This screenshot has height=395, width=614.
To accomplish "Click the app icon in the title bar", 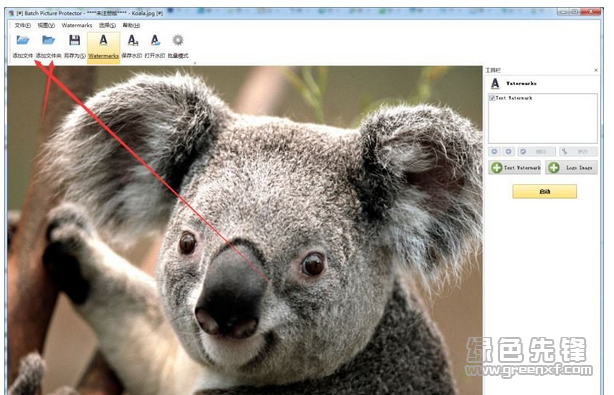I will pos(11,13).
